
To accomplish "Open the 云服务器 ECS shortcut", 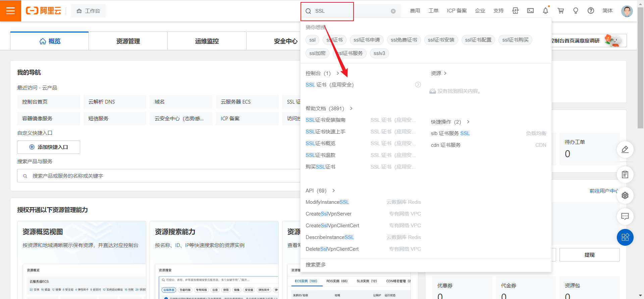I will click(247, 102).
